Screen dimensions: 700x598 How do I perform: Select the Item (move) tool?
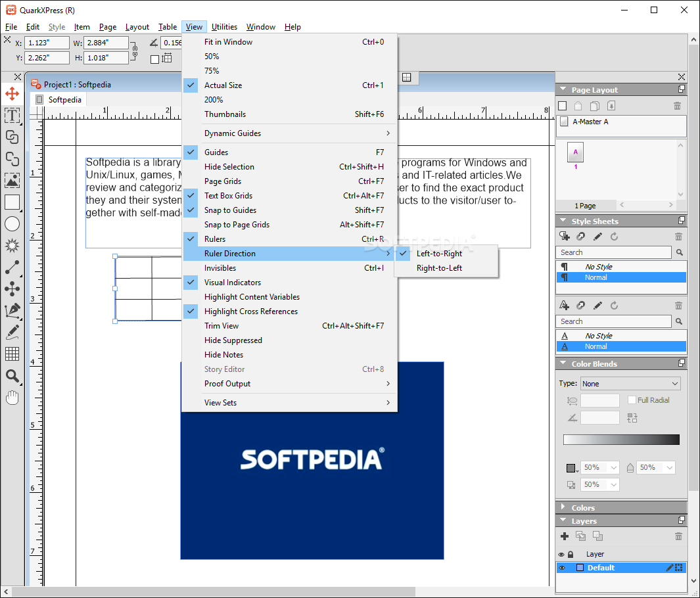(x=12, y=94)
